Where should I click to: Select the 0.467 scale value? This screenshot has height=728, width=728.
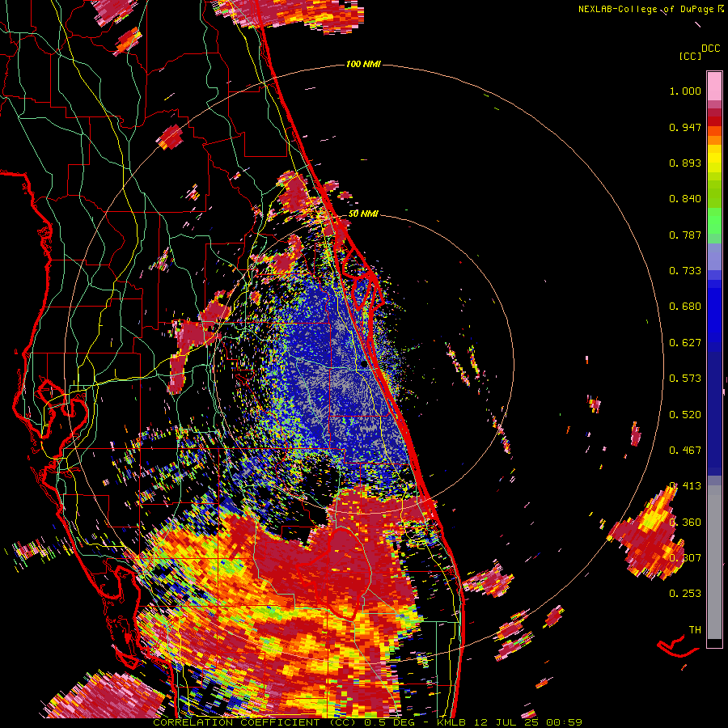pos(685,451)
